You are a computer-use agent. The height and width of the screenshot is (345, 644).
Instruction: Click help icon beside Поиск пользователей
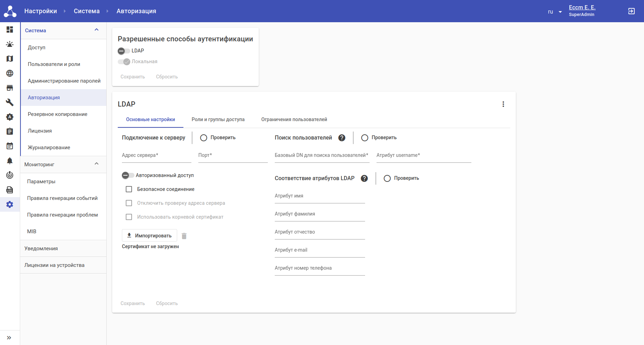pyautogui.click(x=342, y=138)
